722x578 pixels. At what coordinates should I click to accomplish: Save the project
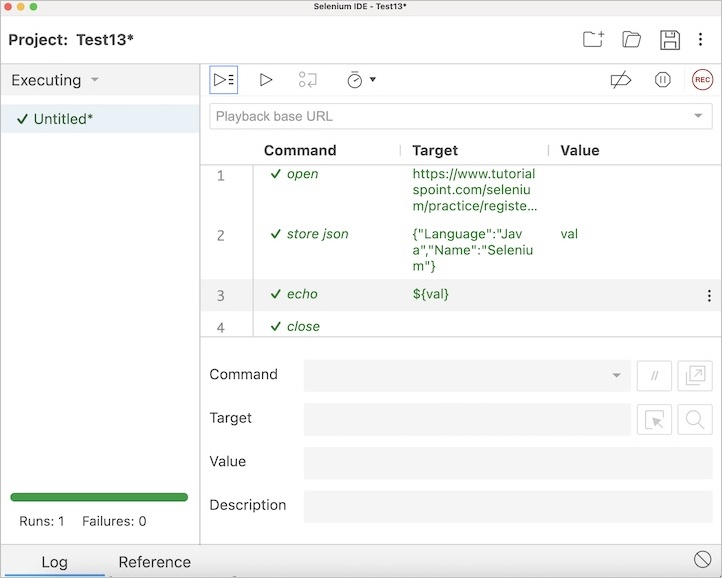click(669, 40)
